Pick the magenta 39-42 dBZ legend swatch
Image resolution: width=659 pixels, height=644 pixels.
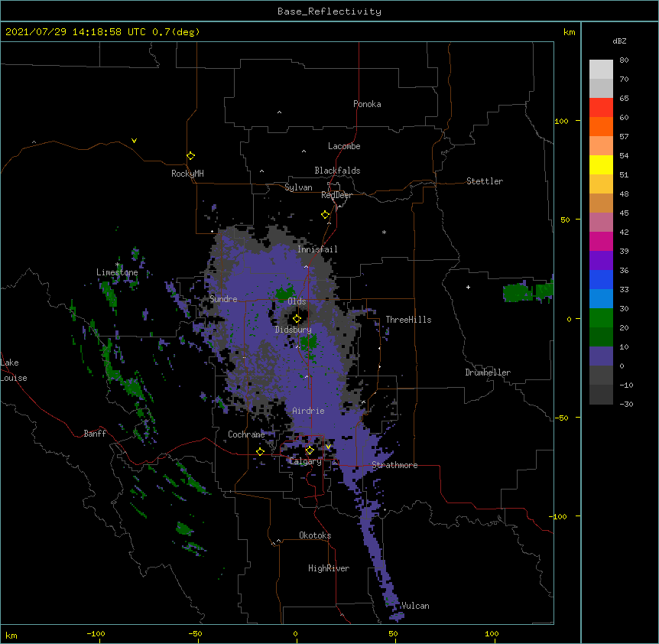(x=601, y=241)
